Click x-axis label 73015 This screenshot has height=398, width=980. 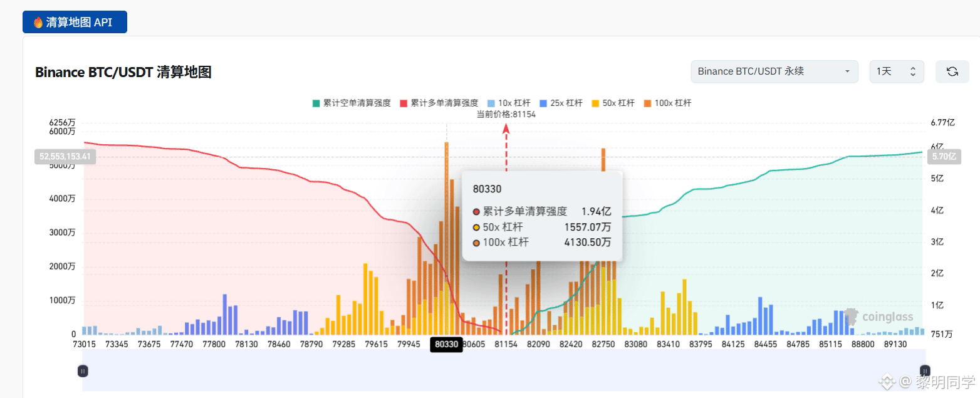pyautogui.click(x=84, y=344)
